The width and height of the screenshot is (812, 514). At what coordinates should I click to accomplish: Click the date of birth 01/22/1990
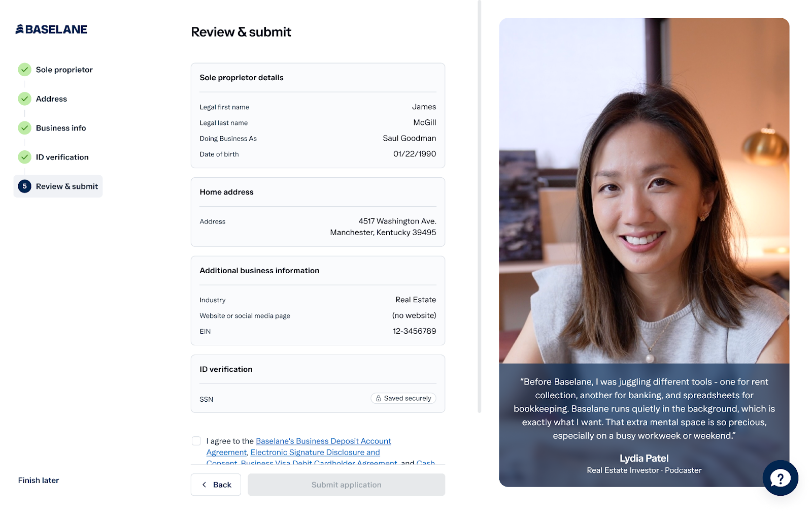415,154
